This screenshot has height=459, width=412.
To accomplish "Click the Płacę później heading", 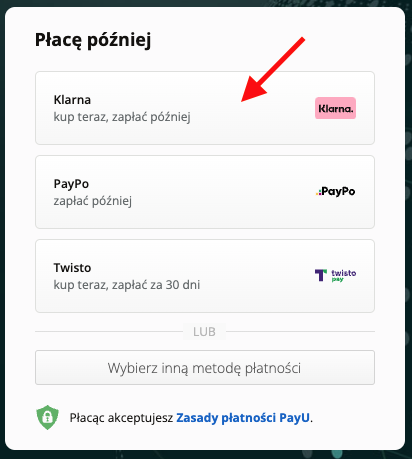I will [x=93, y=40].
